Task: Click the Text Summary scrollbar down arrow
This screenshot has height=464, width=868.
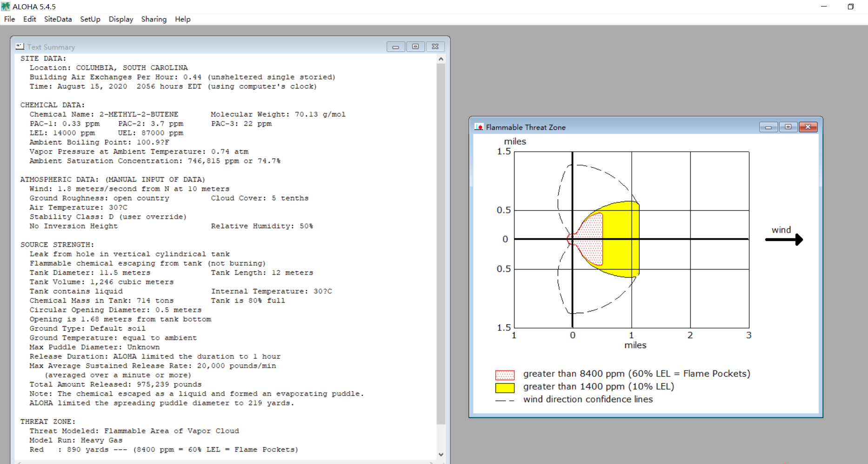Action: [x=441, y=455]
